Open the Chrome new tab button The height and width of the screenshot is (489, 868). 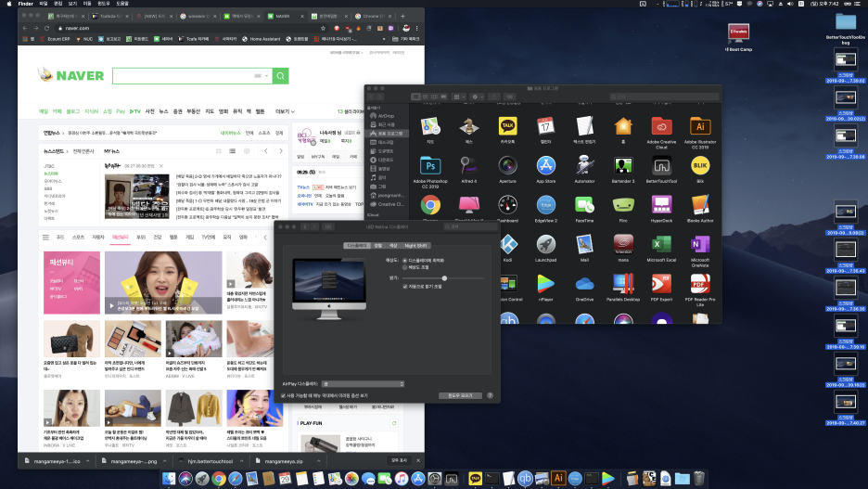[x=402, y=16]
